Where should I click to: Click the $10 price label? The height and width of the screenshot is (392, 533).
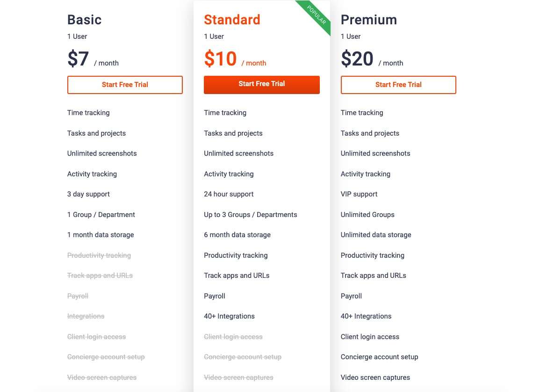pyautogui.click(x=220, y=59)
